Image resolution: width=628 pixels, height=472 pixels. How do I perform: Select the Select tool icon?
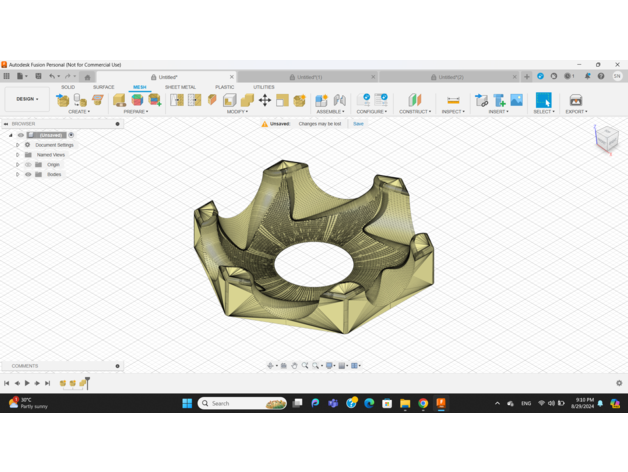pyautogui.click(x=543, y=100)
